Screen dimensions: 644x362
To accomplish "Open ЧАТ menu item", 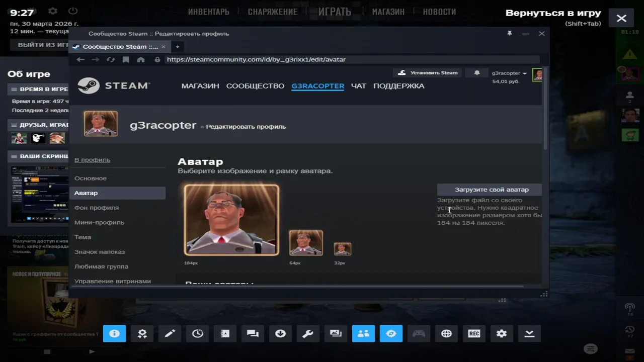I will pos(359,86).
